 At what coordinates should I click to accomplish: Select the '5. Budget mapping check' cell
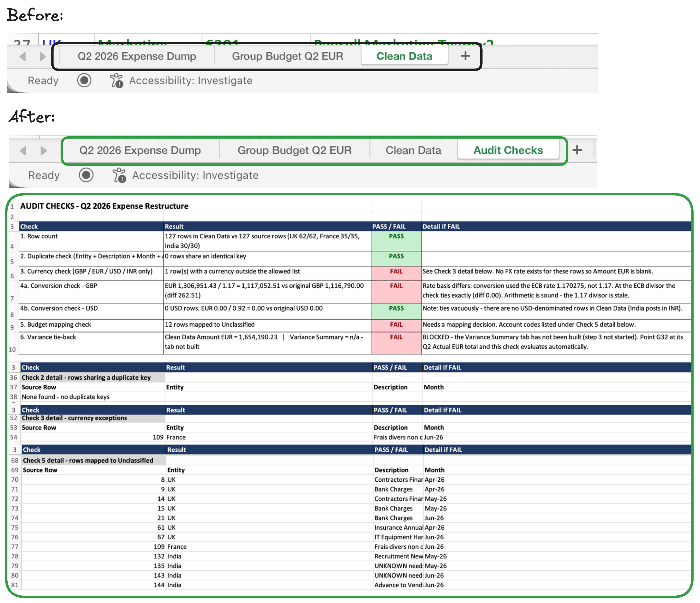click(x=91, y=325)
